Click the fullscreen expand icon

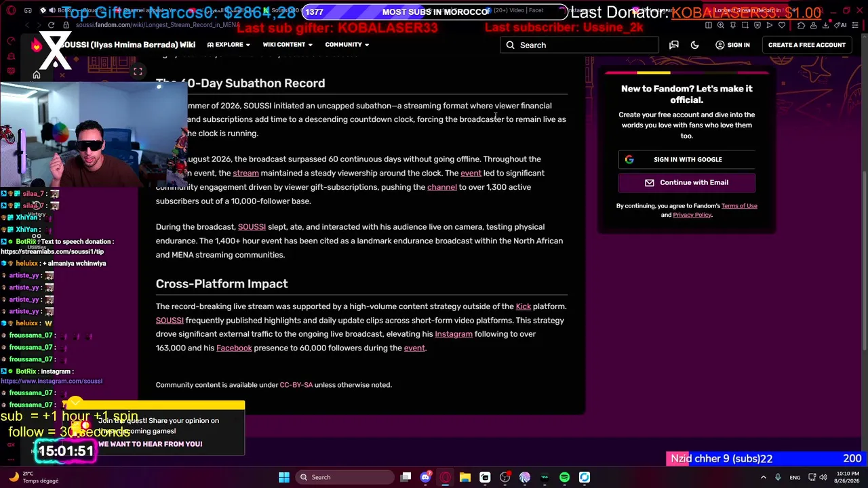tap(138, 71)
